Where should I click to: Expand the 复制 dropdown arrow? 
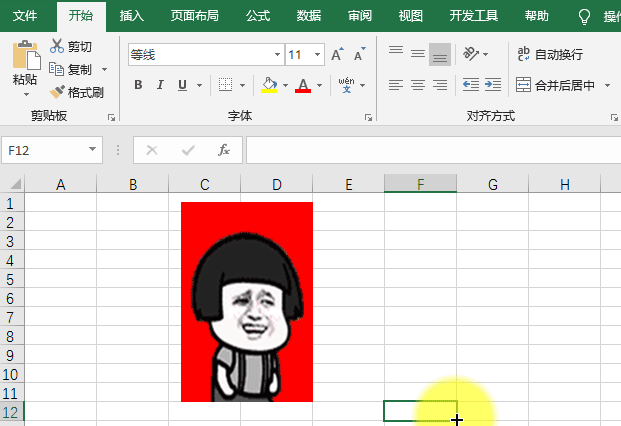(x=105, y=69)
